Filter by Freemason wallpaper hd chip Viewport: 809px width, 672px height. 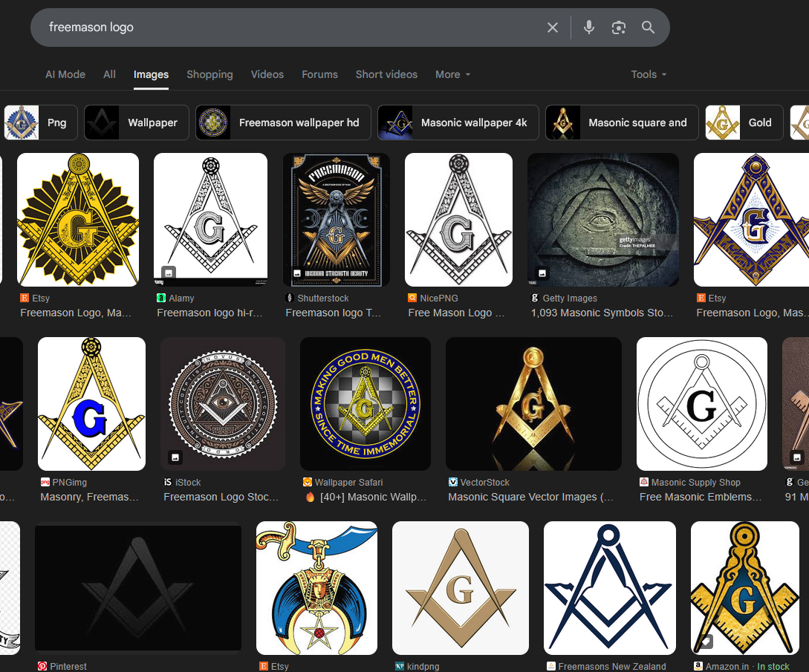283,123
